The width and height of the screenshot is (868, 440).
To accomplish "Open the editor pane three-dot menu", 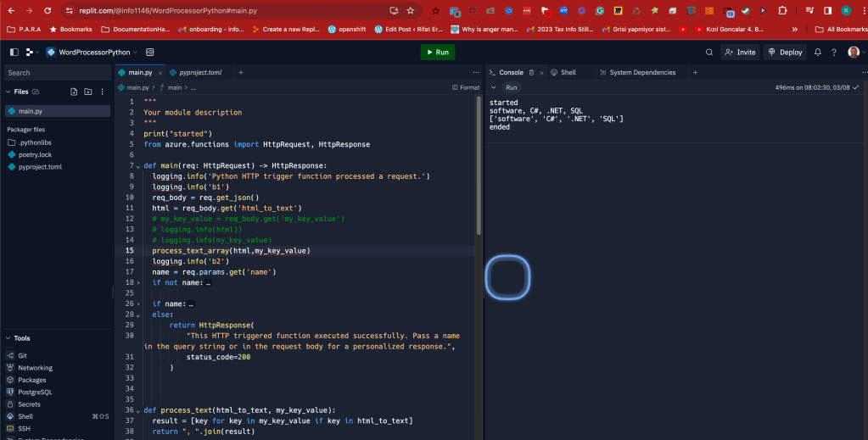I will tap(476, 73).
